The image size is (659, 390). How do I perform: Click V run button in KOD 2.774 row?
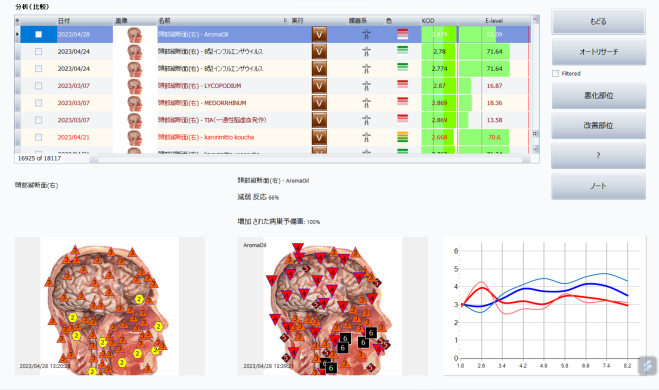coord(319,69)
